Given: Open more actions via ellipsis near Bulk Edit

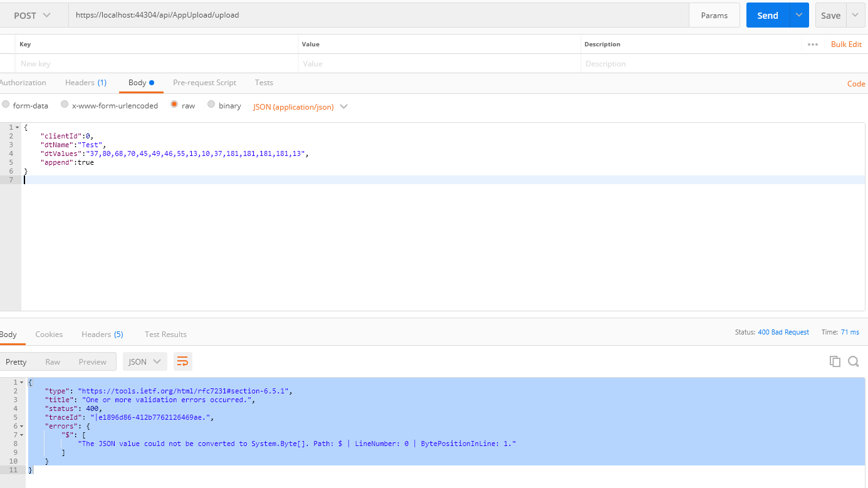Looking at the screenshot, I should point(813,44).
